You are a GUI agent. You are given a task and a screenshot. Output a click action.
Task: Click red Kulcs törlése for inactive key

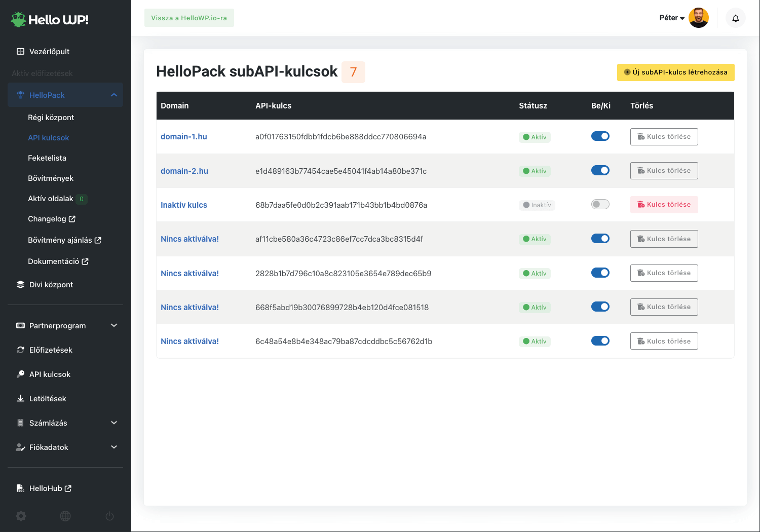point(664,205)
